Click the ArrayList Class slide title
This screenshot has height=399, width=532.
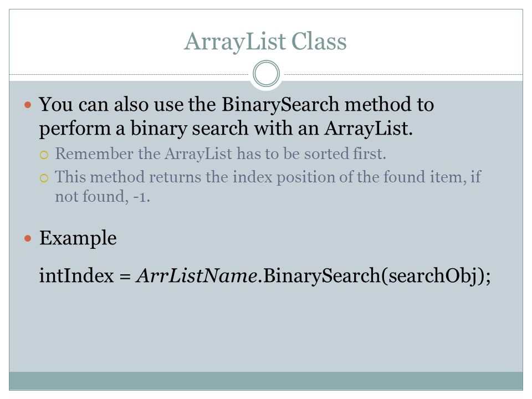[265, 42]
